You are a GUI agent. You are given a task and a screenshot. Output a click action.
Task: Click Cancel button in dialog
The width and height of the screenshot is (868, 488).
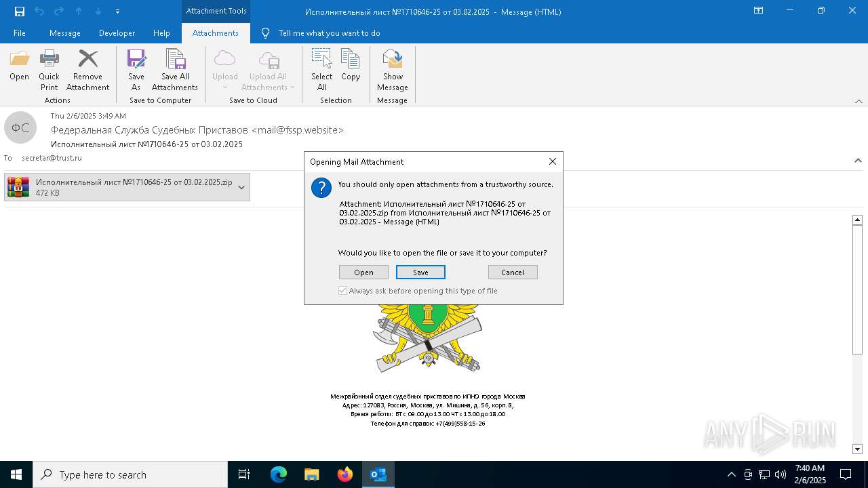click(x=513, y=272)
